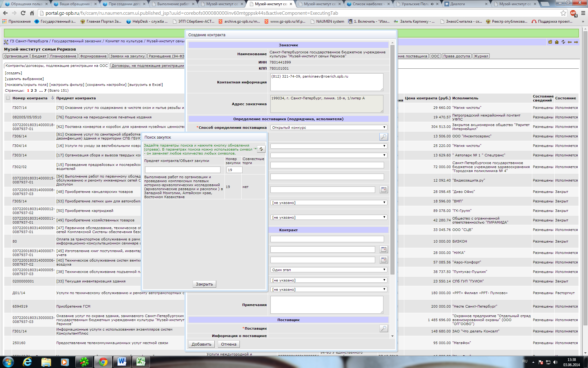The width and height of the screenshot is (588, 368).
Task: Click the Закрыть button in search popup
Action: tap(204, 284)
